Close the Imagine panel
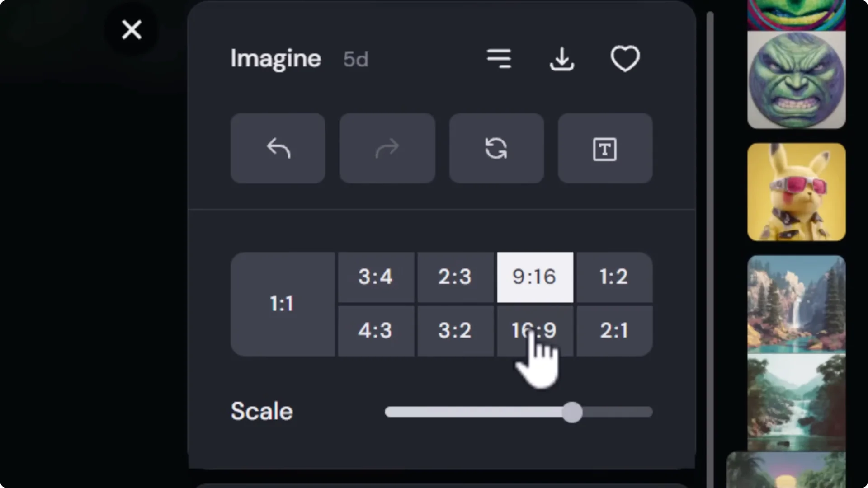 tap(132, 30)
